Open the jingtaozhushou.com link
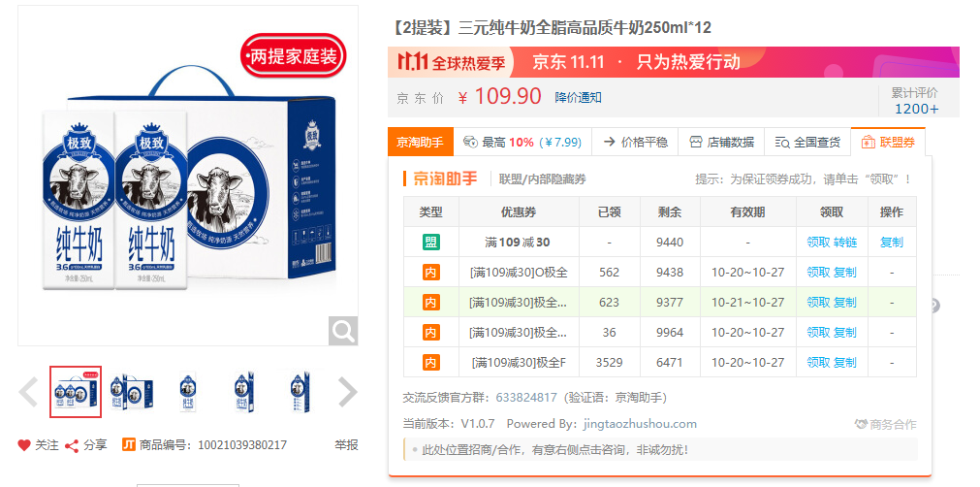980x487 pixels. point(640,424)
